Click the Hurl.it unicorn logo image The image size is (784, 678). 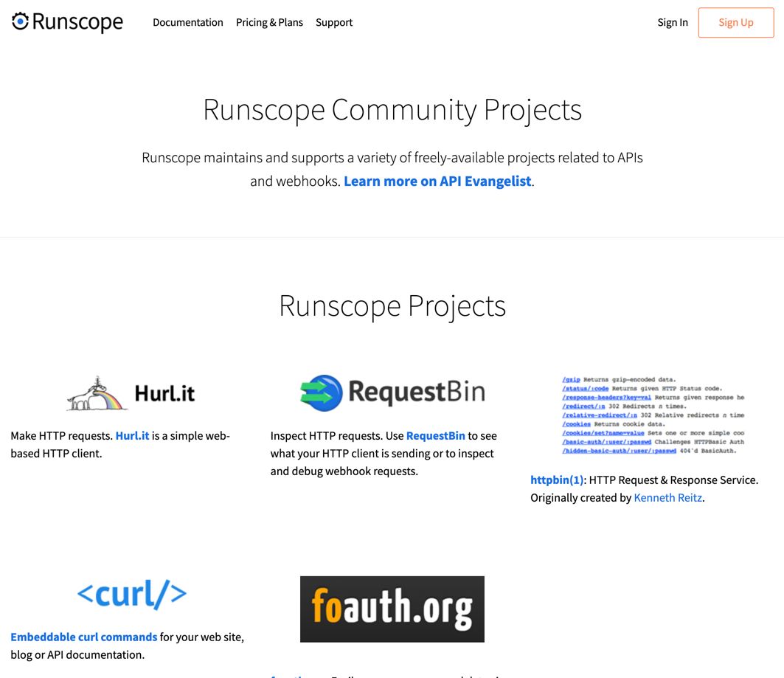[131, 393]
